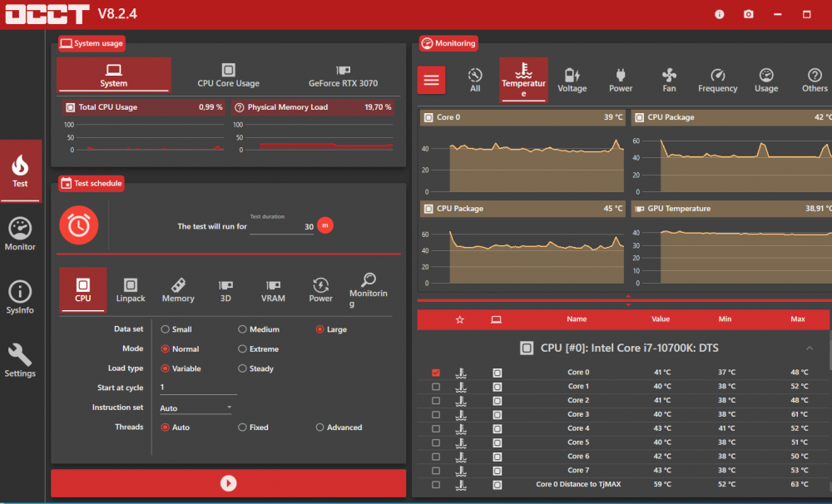Image resolution: width=832 pixels, height=504 pixels.
Task: Select the Memory test tab
Action: 178,289
